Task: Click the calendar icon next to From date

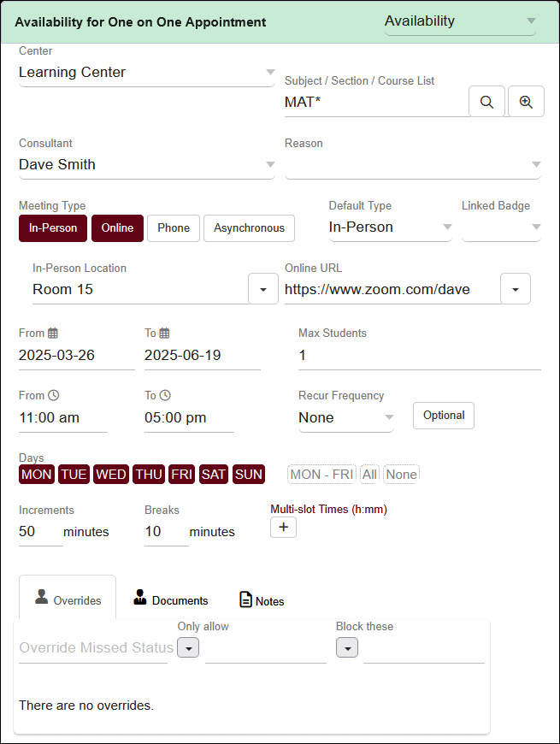Action: point(53,334)
